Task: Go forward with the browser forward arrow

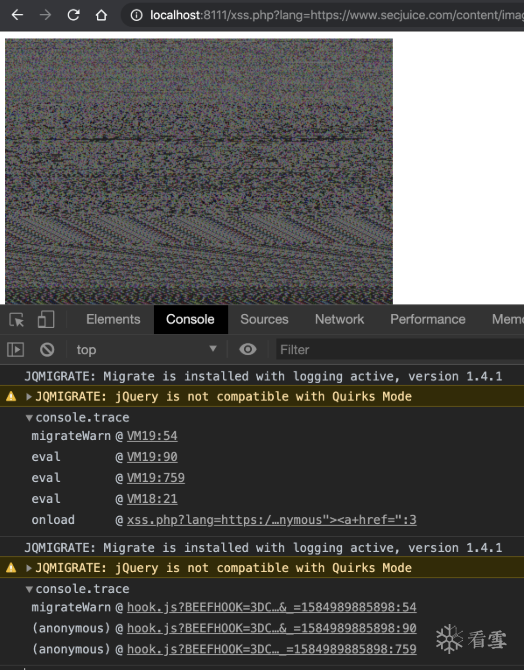Action: [45, 15]
